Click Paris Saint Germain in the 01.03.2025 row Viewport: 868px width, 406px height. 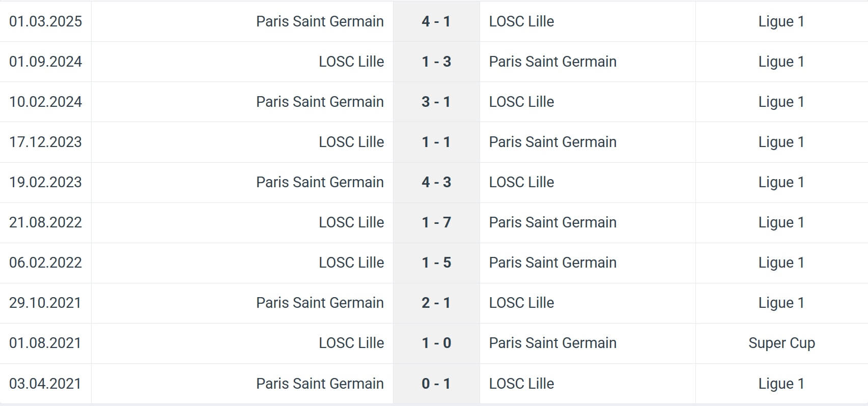(x=320, y=21)
